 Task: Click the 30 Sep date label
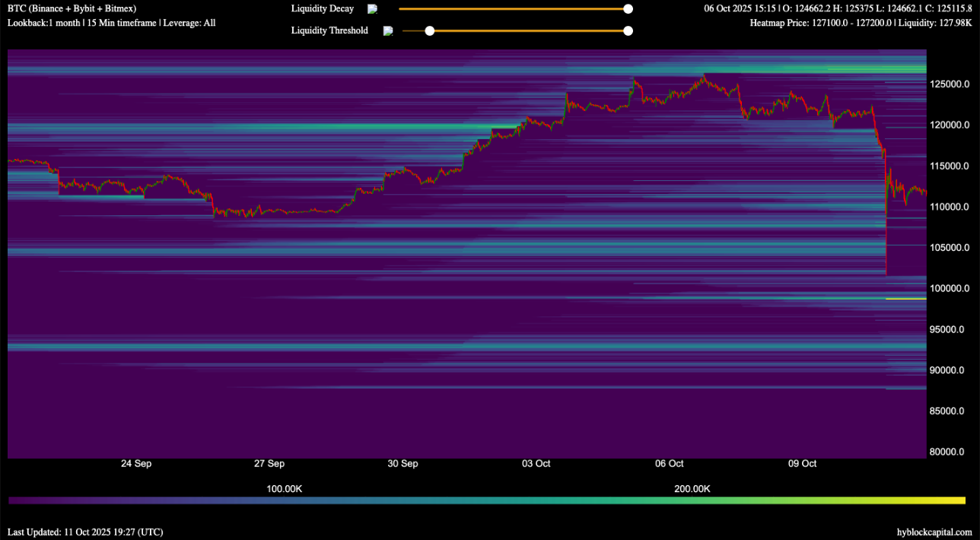(x=402, y=463)
